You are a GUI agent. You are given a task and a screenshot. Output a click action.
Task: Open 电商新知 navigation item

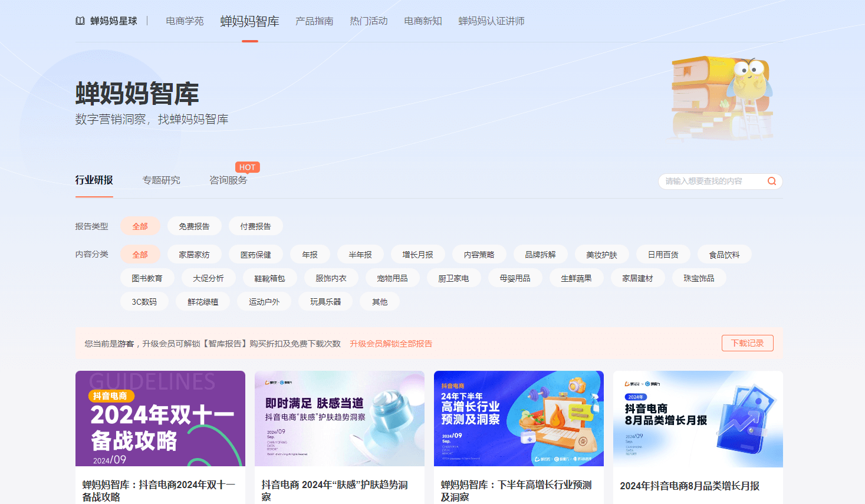[423, 21]
